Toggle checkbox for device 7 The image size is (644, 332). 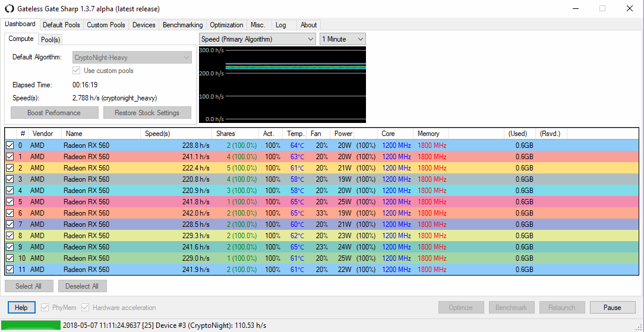10,225
